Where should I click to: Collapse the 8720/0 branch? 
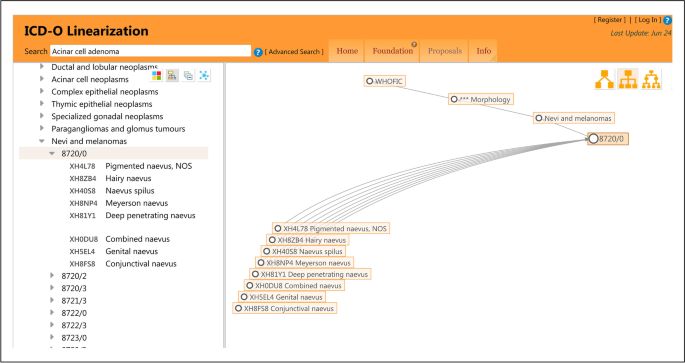52,153
